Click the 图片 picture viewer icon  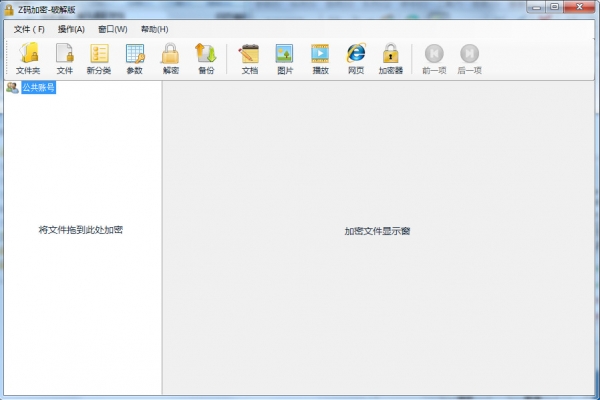pos(285,59)
